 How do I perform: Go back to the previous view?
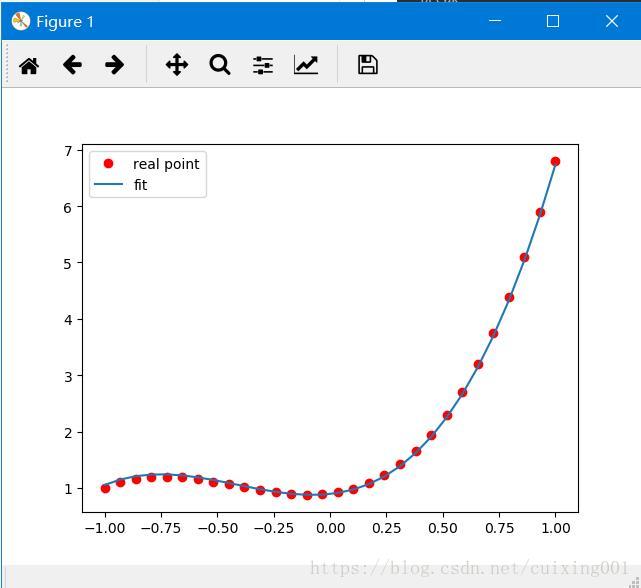click(x=72, y=65)
